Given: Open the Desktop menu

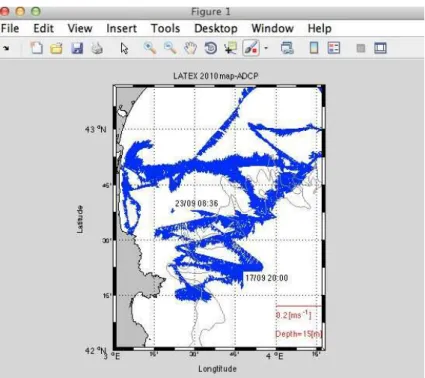Looking at the screenshot, I should pyautogui.click(x=216, y=28).
